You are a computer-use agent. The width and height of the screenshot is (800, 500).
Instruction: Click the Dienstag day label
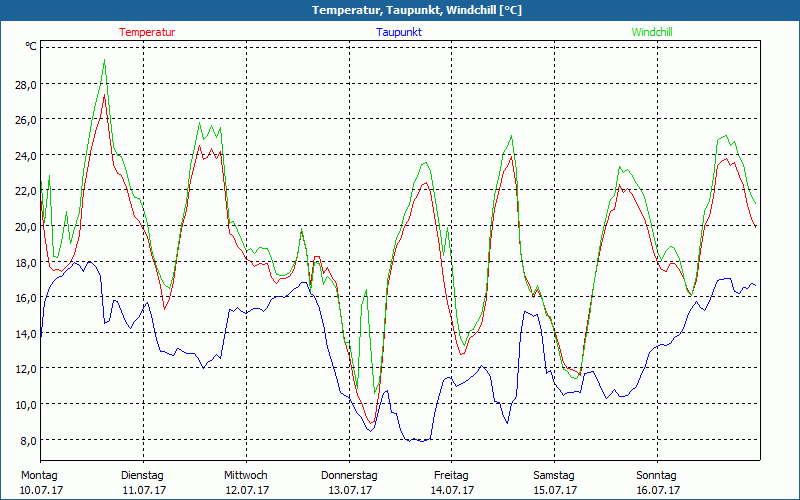[142, 475]
